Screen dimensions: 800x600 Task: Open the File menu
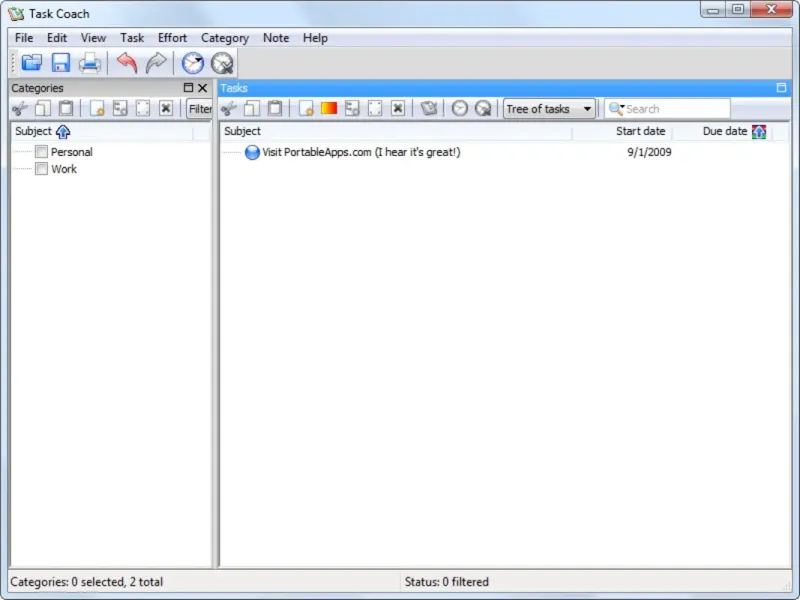pyautogui.click(x=24, y=38)
